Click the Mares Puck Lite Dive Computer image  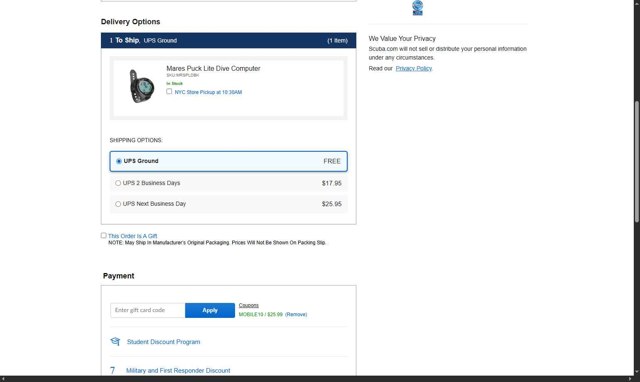[141, 86]
